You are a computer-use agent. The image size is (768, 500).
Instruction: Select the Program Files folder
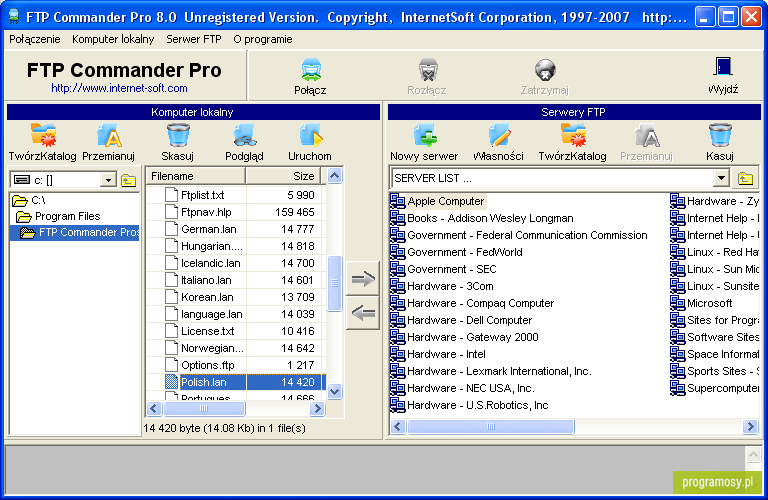(58, 216)
